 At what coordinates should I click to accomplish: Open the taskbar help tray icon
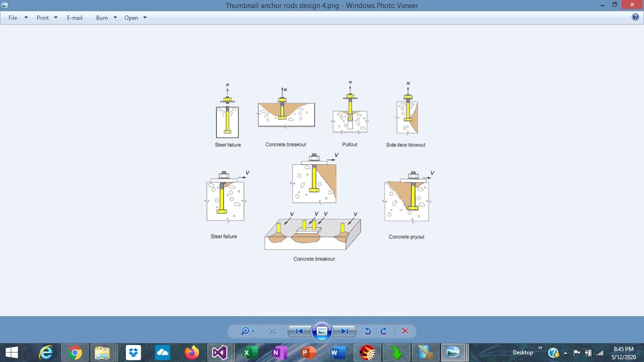pyautogui.click(x=553, y=353)
